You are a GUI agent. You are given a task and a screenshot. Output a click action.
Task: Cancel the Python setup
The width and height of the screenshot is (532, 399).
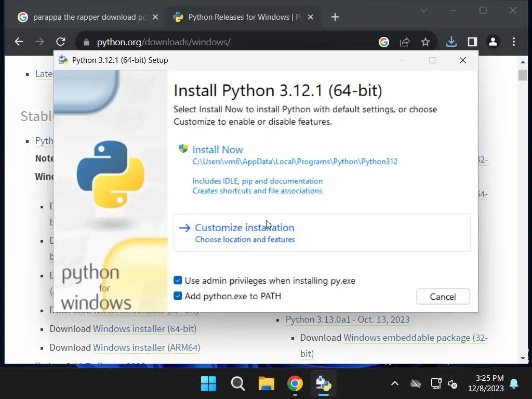pos(443,297)
